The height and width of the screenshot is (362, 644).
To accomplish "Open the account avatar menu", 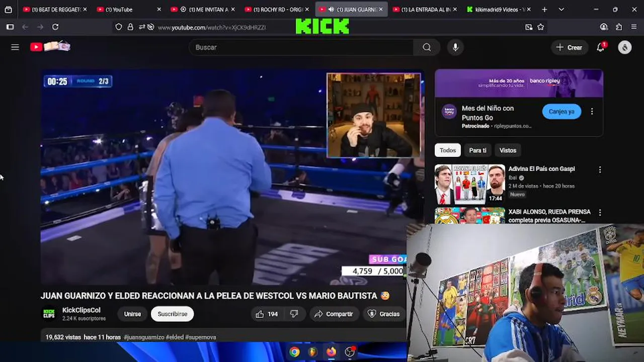I will tap(624, 47).
